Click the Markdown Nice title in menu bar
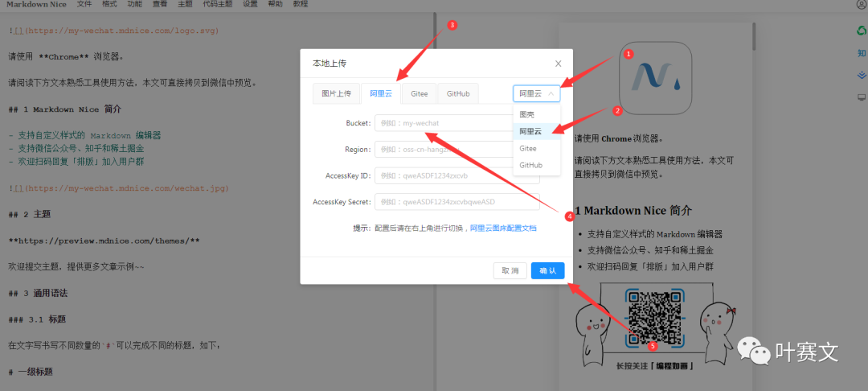868x391 pixels. [x=36, y=5]
